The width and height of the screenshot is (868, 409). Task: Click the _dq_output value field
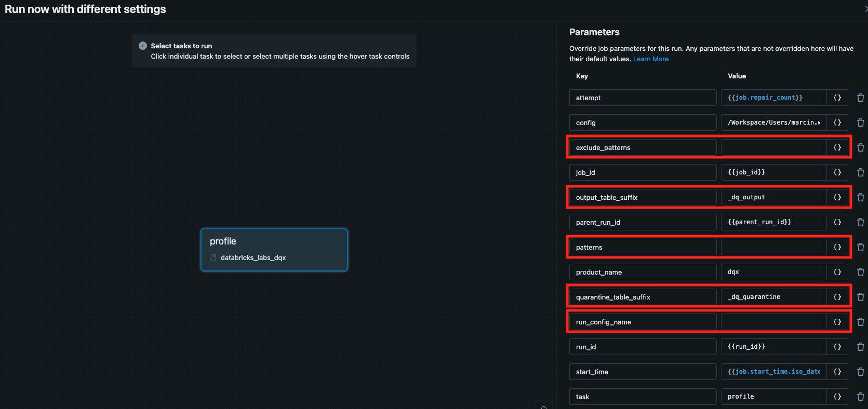[773, 197]
